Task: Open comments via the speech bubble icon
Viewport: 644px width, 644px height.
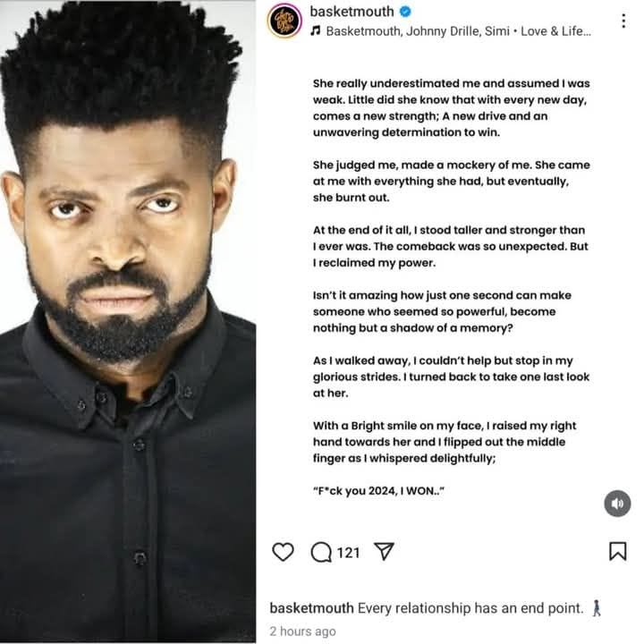Action: point(321,552)
